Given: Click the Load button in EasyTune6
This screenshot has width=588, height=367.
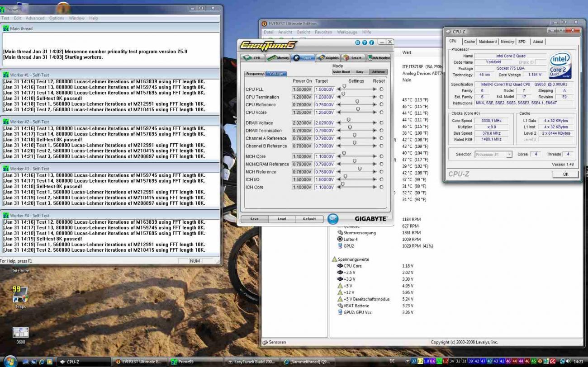Looking at the screenshot, I should pos(282,219).
